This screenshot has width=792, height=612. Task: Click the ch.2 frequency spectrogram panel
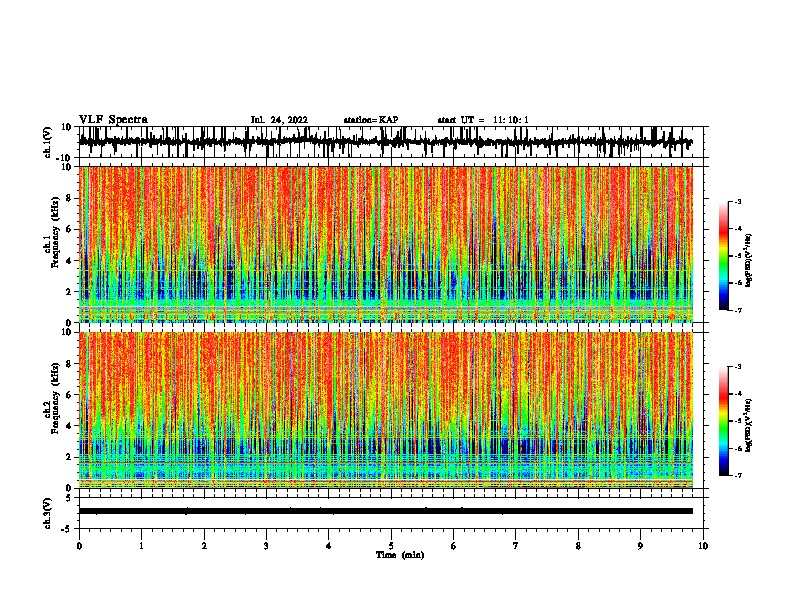[x=385, y=410]
